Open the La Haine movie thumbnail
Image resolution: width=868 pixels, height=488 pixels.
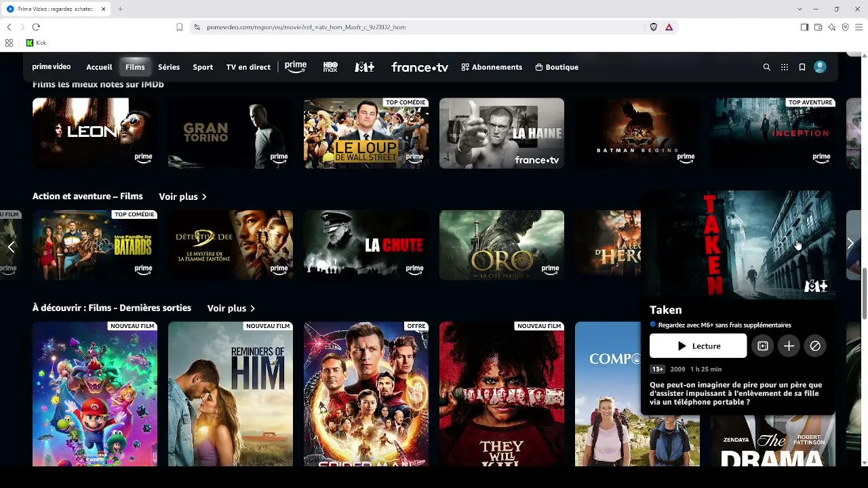click(x=502, y=133)
